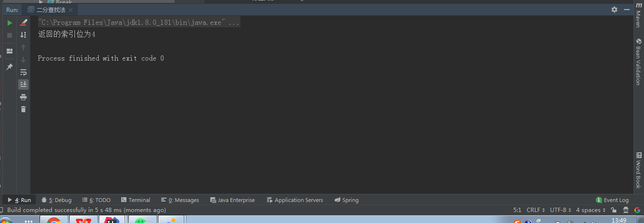The height and width of the screenshot is (223, 644).
Task: Open the Word Book side panel
Action: pyautogui.click(x=638, y=170)
